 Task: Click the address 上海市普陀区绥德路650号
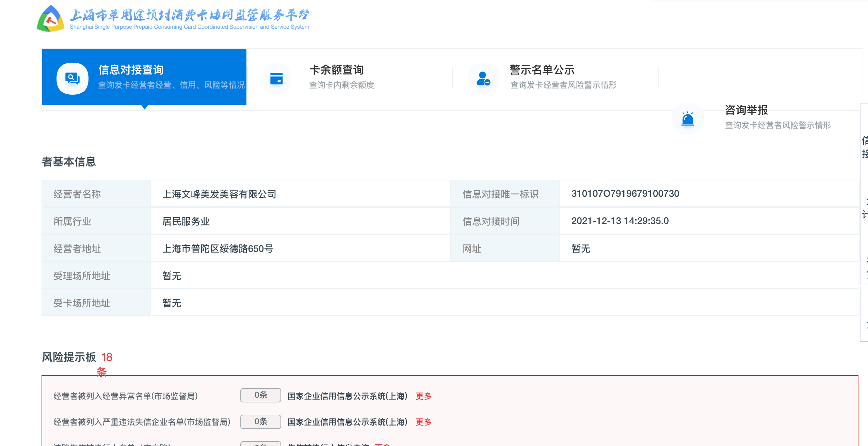click(218, 249)
